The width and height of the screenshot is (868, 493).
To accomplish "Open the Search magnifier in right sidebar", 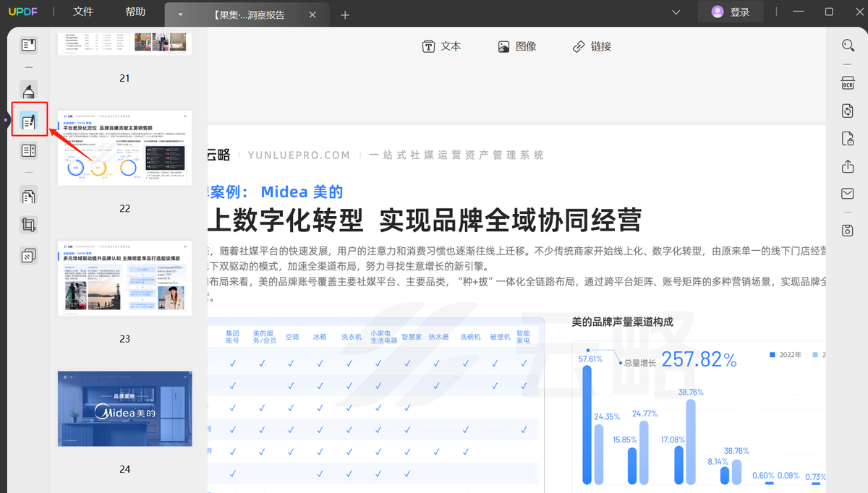I will (x=848, y=46).
